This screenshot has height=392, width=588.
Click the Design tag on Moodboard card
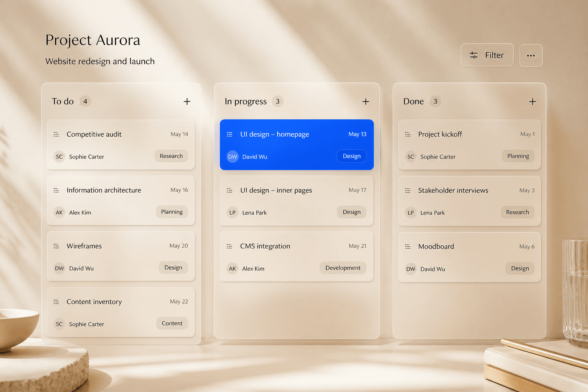tap(520, 268)
